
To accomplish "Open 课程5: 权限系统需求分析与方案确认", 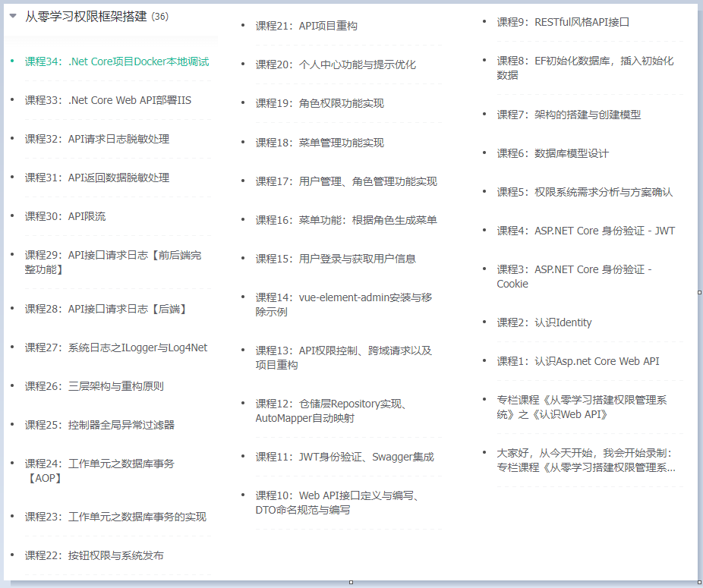I will [585, 192].
